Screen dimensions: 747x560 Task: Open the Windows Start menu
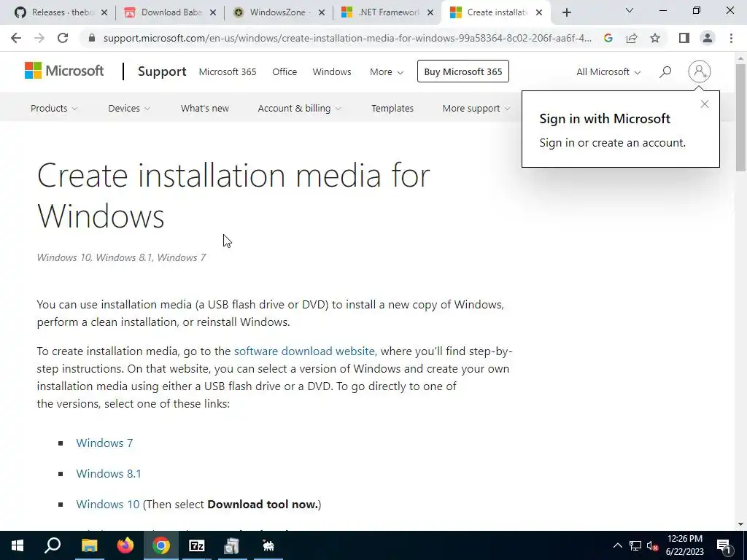coord(18,545)
